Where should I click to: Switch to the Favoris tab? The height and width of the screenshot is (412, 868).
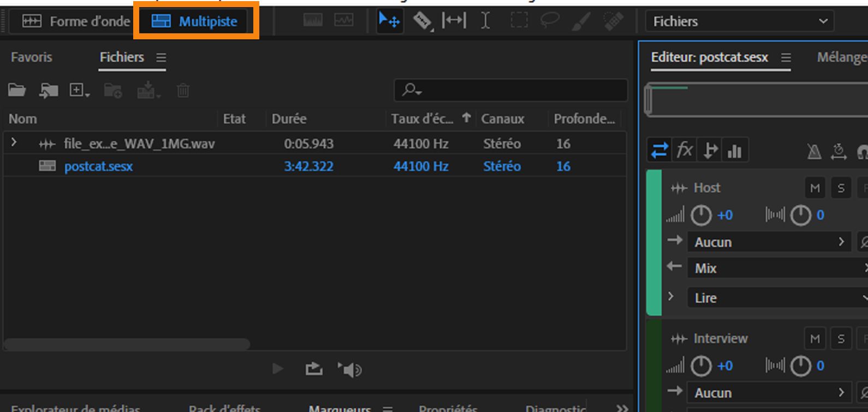pos(32,57)
